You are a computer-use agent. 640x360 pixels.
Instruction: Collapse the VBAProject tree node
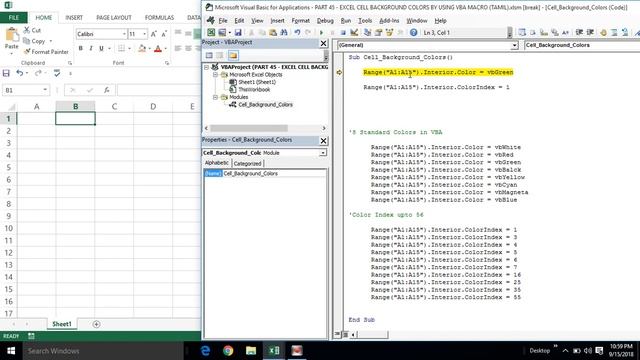207,67
